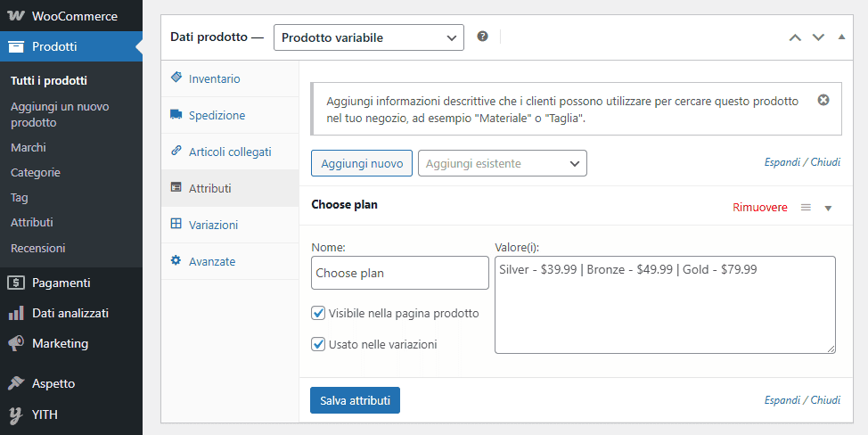The height and width of the screenshot is (435, 868).
Task: Click the Nome input field
Action: 399,273
